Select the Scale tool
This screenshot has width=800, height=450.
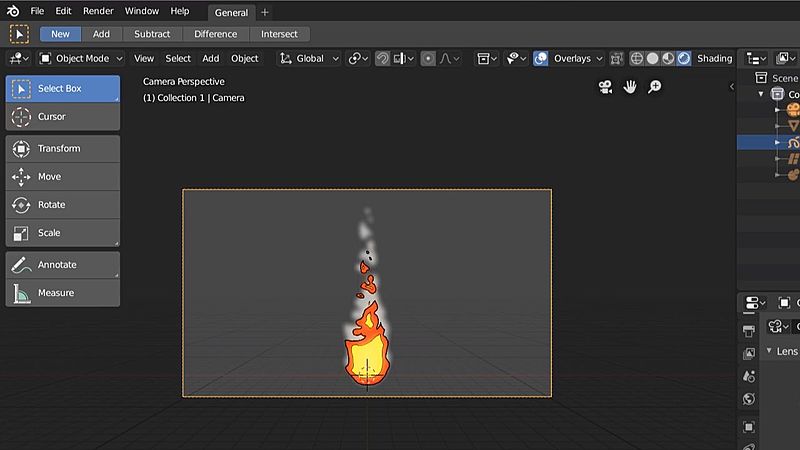63,233
